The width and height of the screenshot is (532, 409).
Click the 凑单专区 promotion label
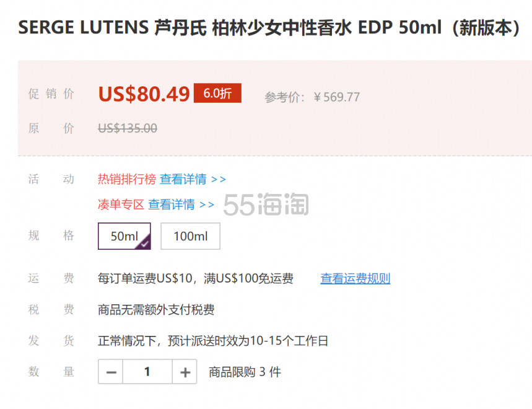[121, 205]
